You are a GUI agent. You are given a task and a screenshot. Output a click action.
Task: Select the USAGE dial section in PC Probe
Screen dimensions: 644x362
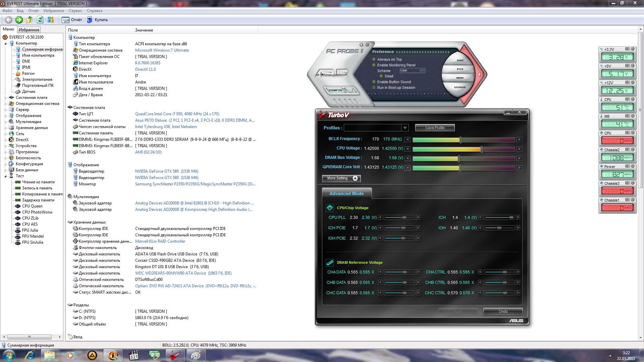pos(460,87)
